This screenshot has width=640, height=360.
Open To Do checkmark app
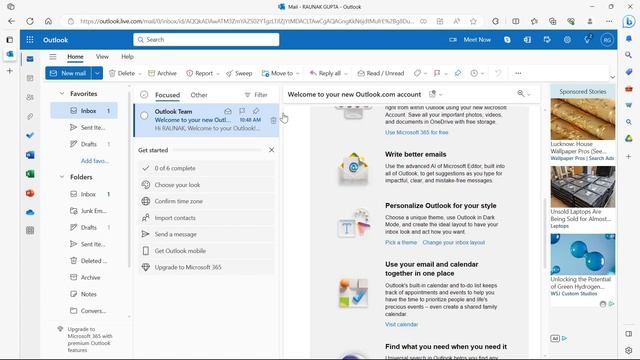pos(30,135)
